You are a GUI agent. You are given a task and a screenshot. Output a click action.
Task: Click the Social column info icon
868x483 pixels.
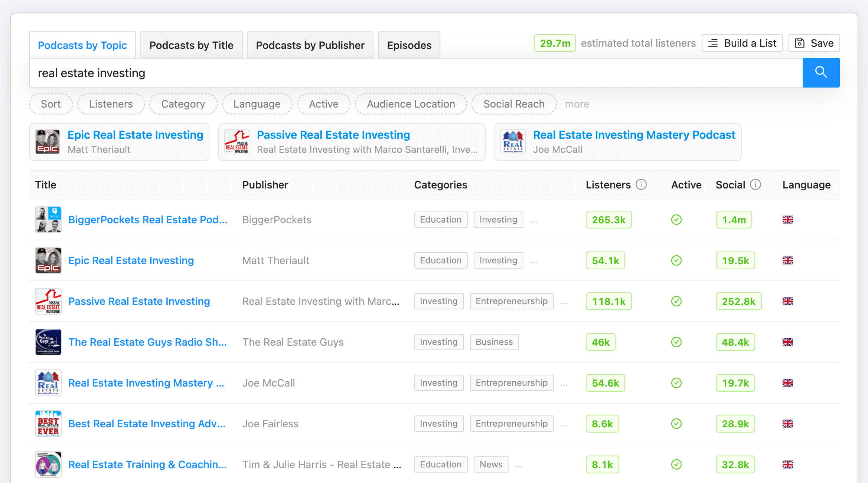(x=756, y=184)
